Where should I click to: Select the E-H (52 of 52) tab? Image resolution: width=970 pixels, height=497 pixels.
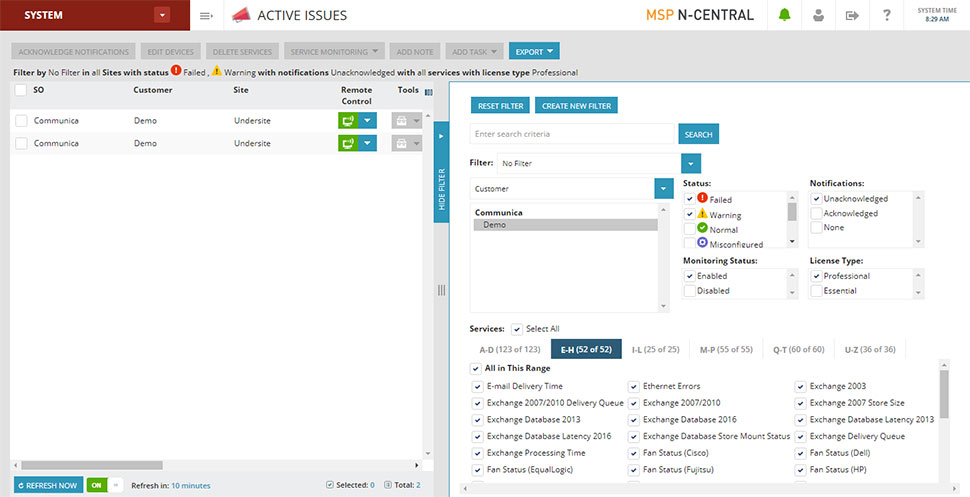click(586, 350)
